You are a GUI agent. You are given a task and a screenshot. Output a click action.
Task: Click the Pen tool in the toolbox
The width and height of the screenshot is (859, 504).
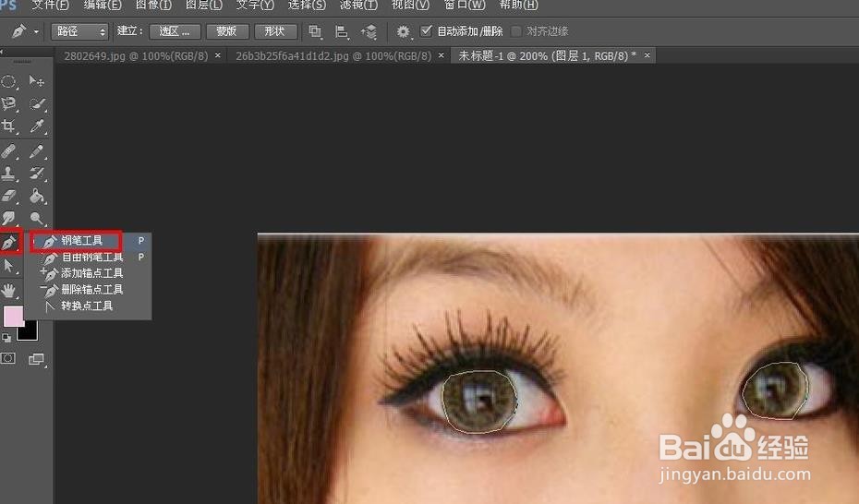[10, 243]
